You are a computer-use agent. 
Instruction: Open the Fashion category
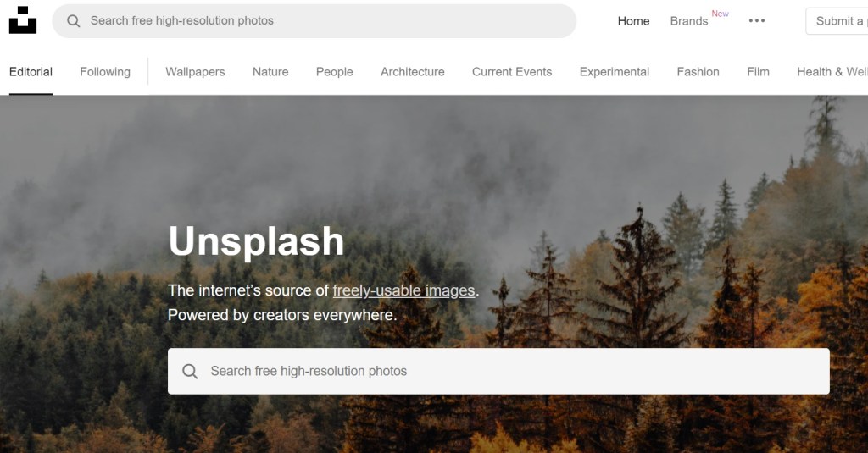click(698, 72)
